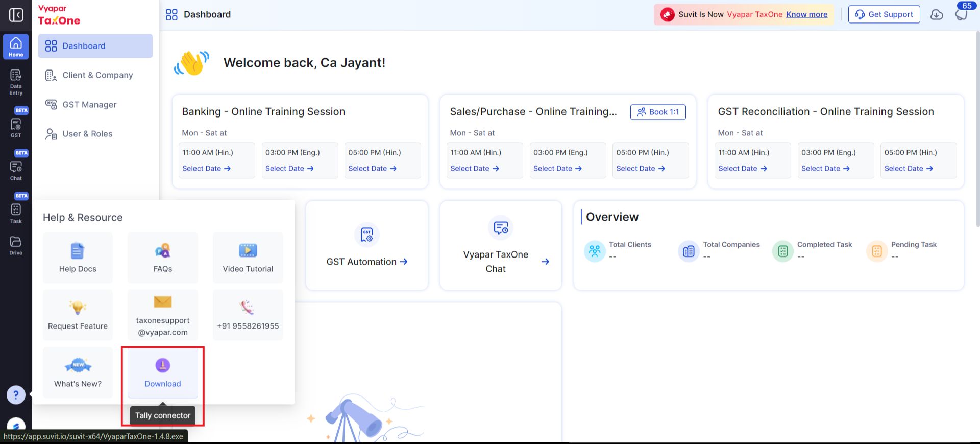Open the Home section in the rail
This screenshot has width=980, height=444.
click(x=16, y=46)
